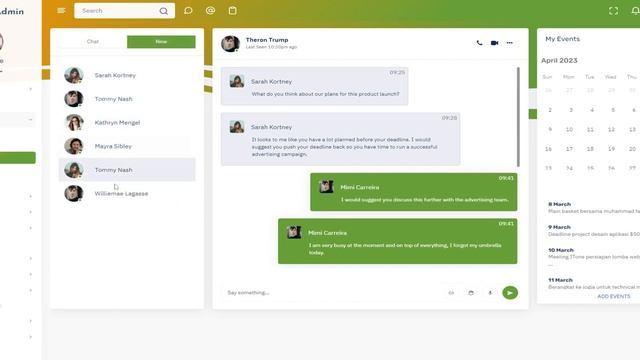Click the microphone icon in message bar
The image size is (640, 360).
point(490,293)
